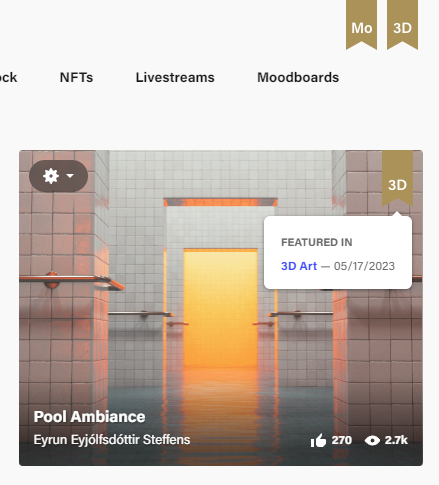Screen dimensions: 439x485
Task: Click the glowing orange doorway in thumbnail
Action: click(x=220, y=308)
